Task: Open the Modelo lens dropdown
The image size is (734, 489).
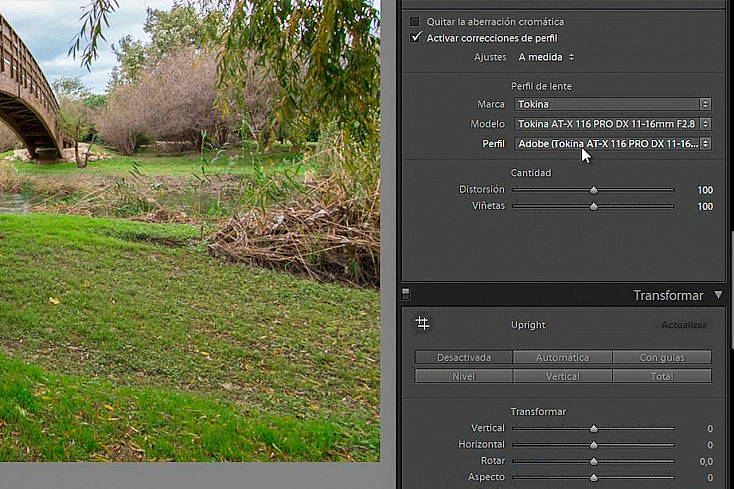Action: coord(613,124)
